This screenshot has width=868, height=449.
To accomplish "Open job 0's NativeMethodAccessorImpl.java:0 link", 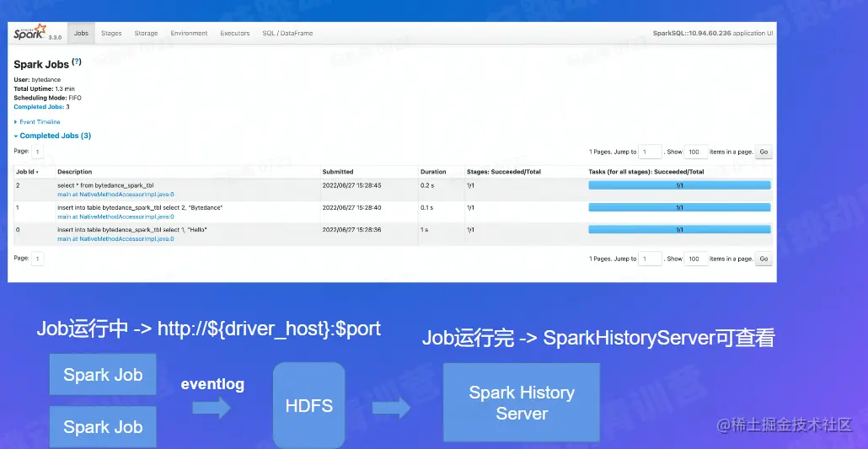I will point(115,239).
